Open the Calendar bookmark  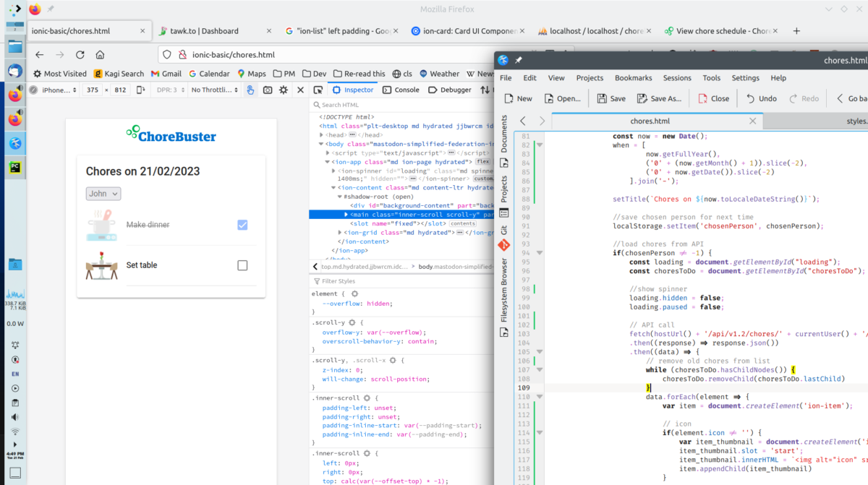[x=209, y=74]
